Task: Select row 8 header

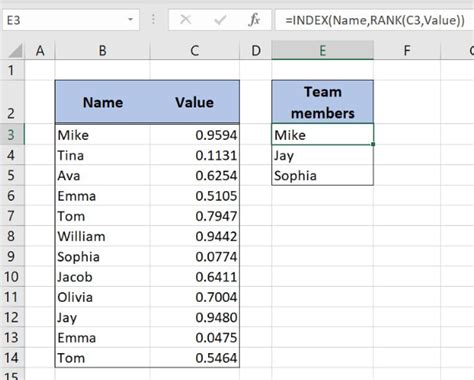Action: (12, 236)
